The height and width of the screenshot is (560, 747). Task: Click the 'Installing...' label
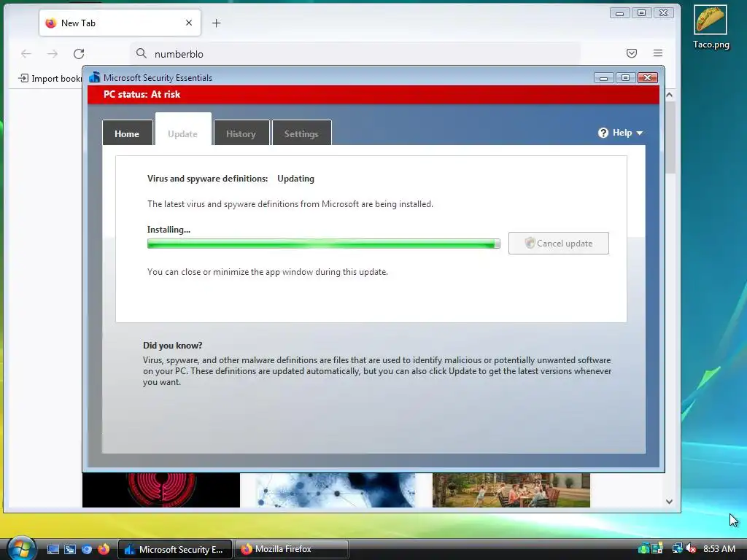[169, 230]
